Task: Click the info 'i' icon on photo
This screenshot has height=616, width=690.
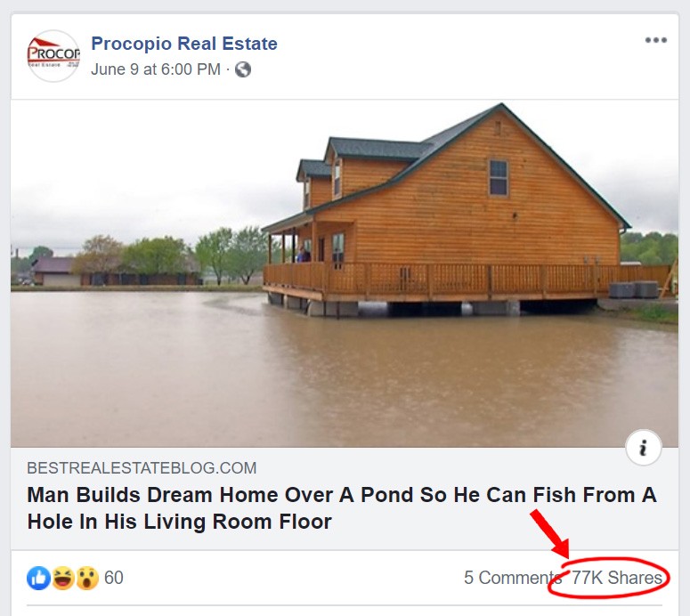Action: pyautogui.click(x=644, y=448)
